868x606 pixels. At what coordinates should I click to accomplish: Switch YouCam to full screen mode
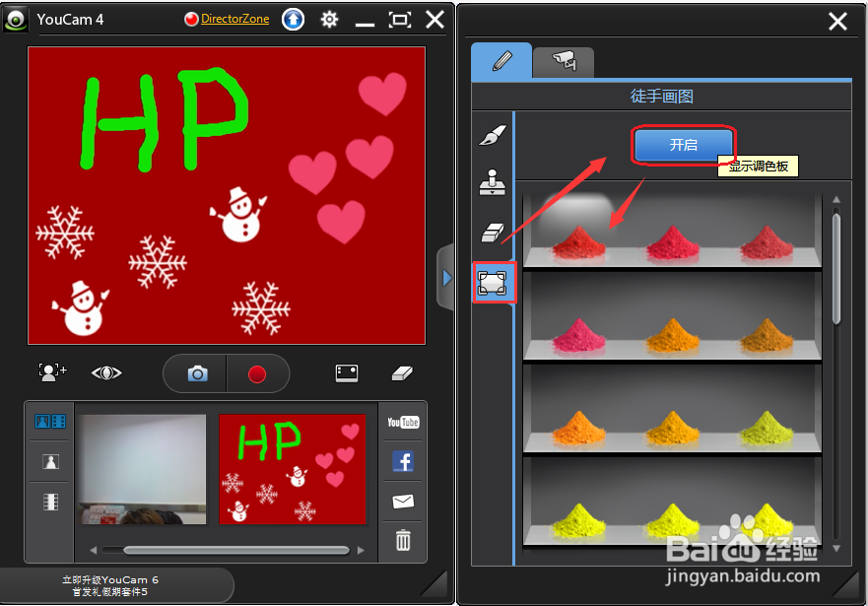click(400, 20)
